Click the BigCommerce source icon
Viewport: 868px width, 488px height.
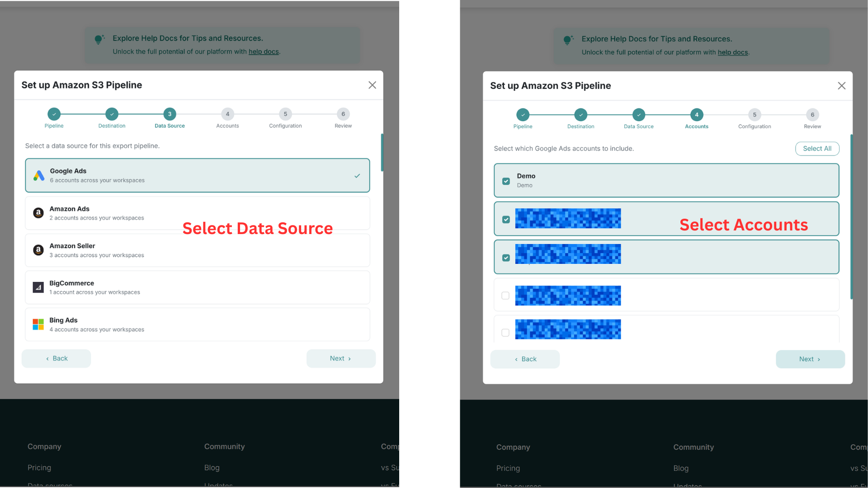[38, 287]
